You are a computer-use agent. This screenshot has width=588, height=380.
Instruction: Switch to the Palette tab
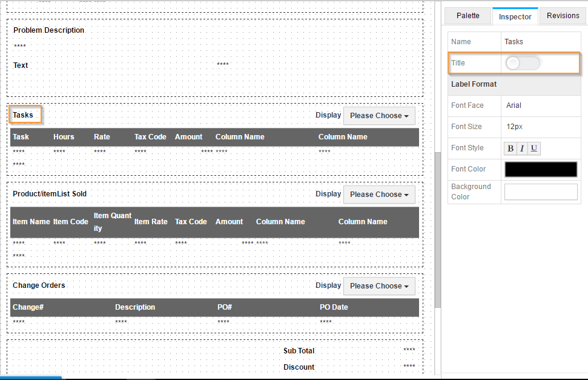467,16
